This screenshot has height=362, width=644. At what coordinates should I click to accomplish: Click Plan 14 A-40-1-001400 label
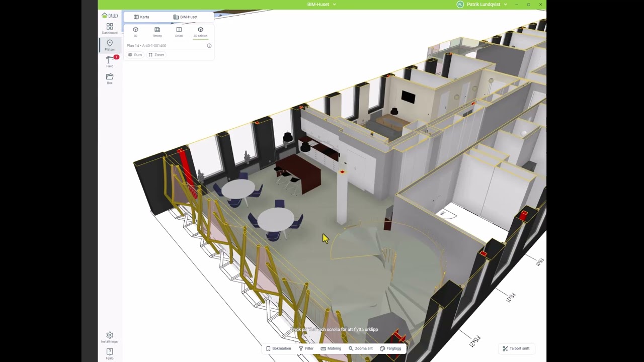146,46
